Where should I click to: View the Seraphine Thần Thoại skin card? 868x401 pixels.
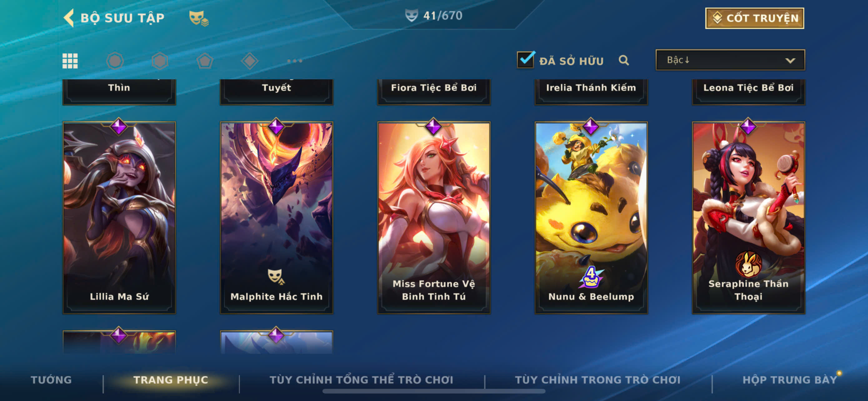[748, 218]
